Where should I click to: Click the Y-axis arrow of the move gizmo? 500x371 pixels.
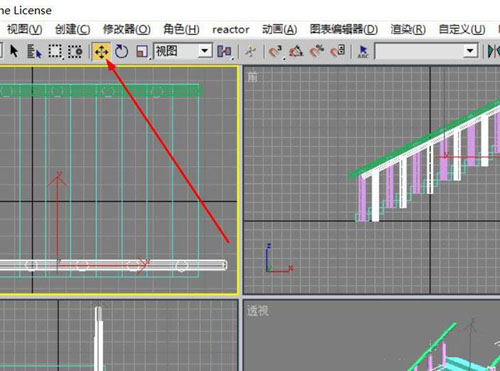(58, 180)
